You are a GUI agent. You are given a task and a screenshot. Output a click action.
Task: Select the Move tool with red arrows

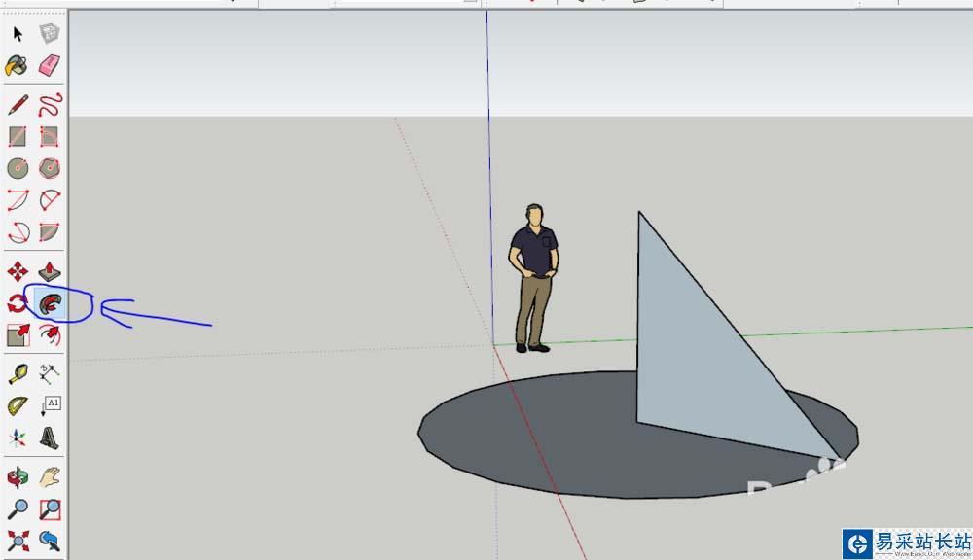(x=18, y=271)
